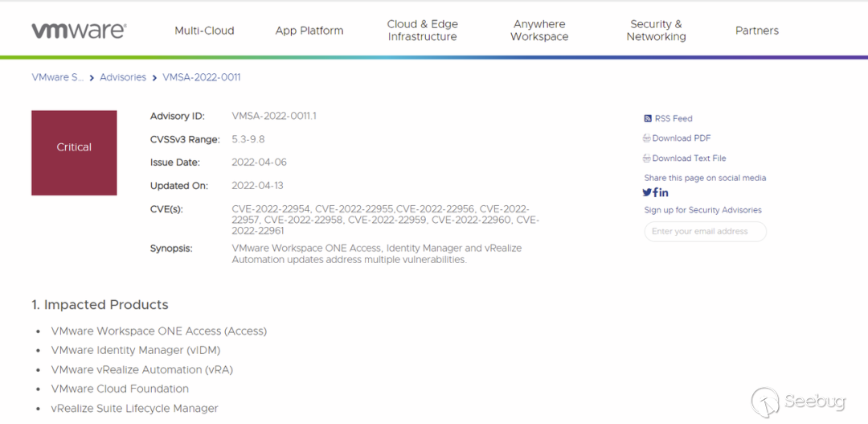Click VMware Identity Manager (vIDM) item

click(x=136, y=350)
